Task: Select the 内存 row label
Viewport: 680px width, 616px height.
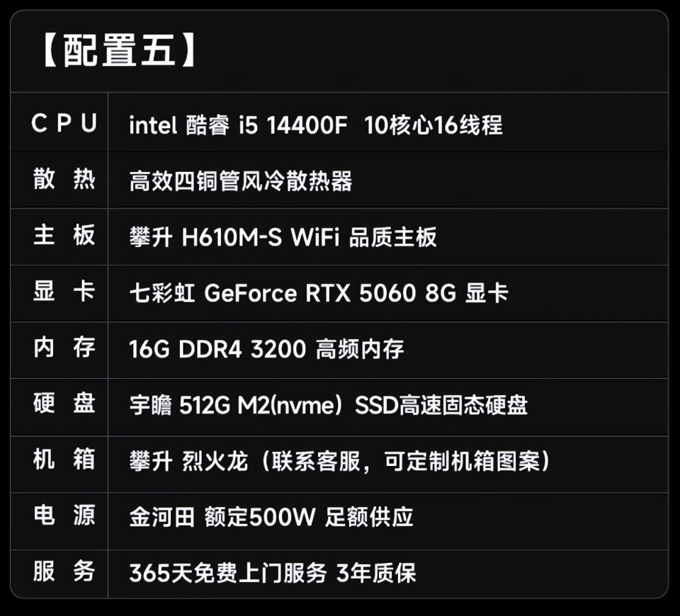Action: (x=64, y=347)
